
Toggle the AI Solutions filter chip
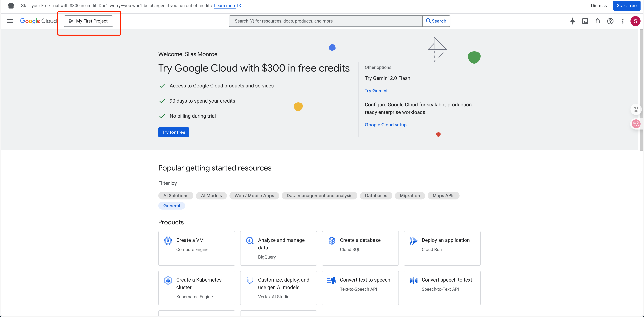[x=175, y=196]
